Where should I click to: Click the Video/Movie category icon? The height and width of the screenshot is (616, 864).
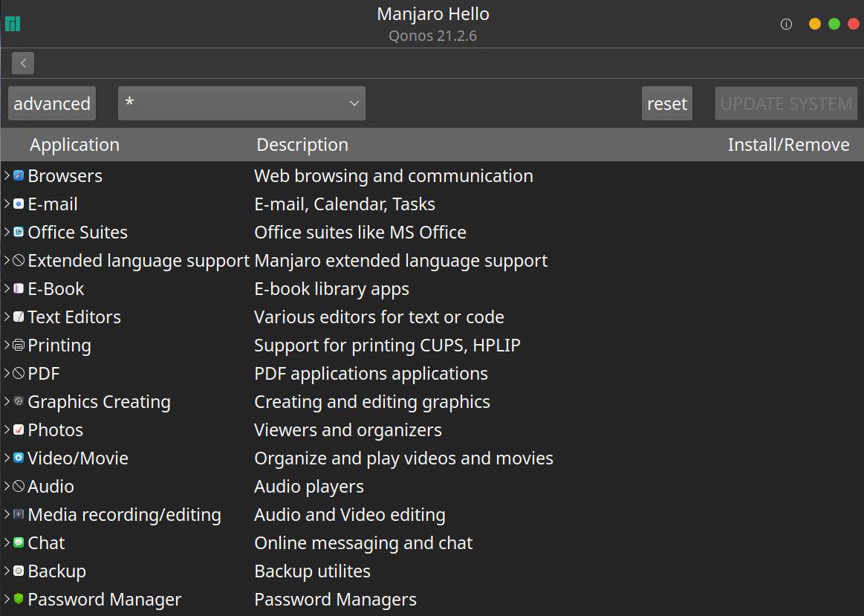click(19, 458)
